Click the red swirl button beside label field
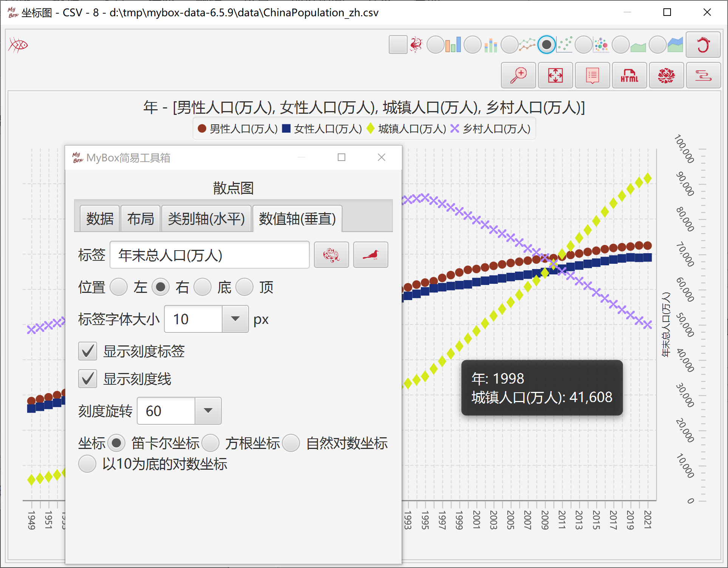 pyautogui.click(x=331, y=255)
